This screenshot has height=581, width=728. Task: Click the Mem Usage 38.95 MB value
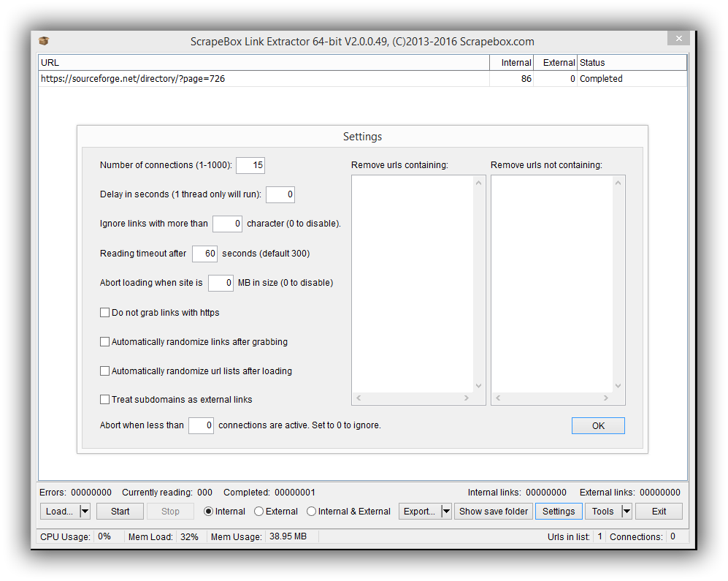[x=288, y=536]
